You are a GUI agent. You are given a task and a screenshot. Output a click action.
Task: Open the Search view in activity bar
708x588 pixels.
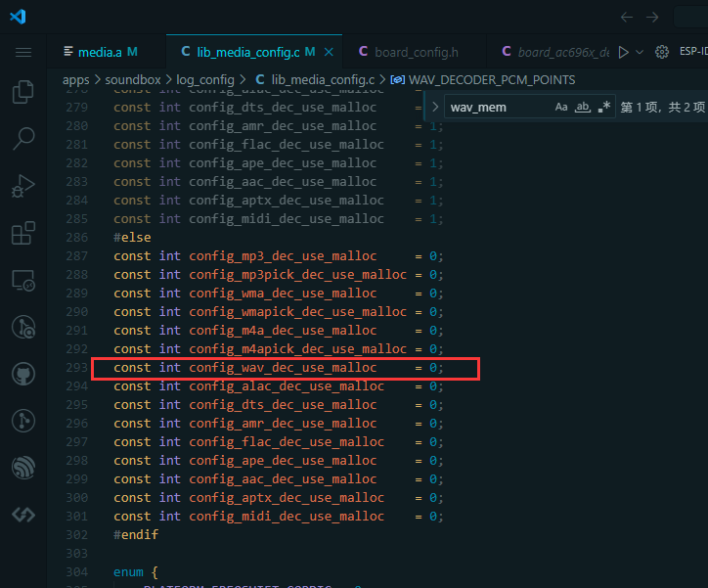[23, 139]
